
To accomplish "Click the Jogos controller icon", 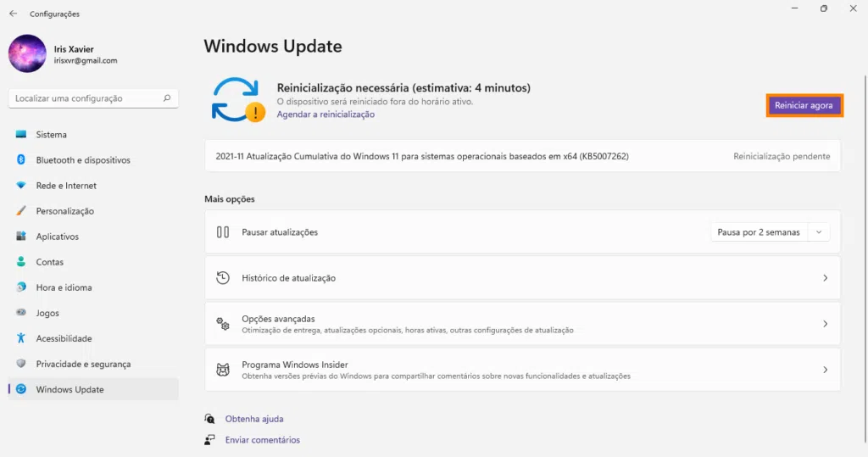I will pos(21,313).
